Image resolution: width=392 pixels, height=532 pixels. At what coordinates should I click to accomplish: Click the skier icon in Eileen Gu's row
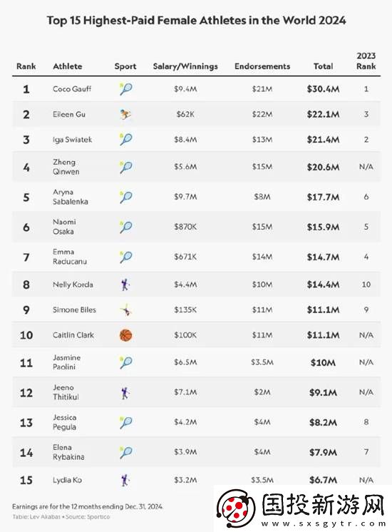coord(125,114)
